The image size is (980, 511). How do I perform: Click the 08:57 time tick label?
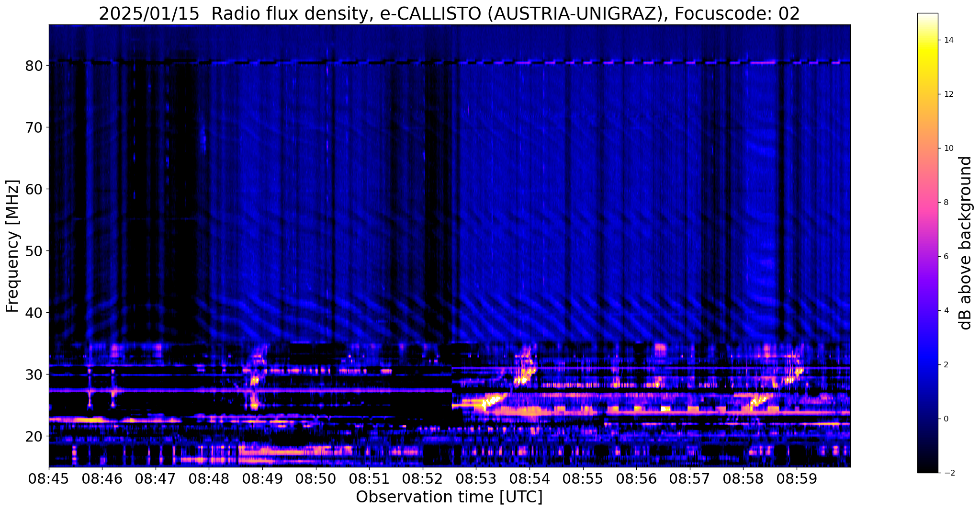pos(690,478)
